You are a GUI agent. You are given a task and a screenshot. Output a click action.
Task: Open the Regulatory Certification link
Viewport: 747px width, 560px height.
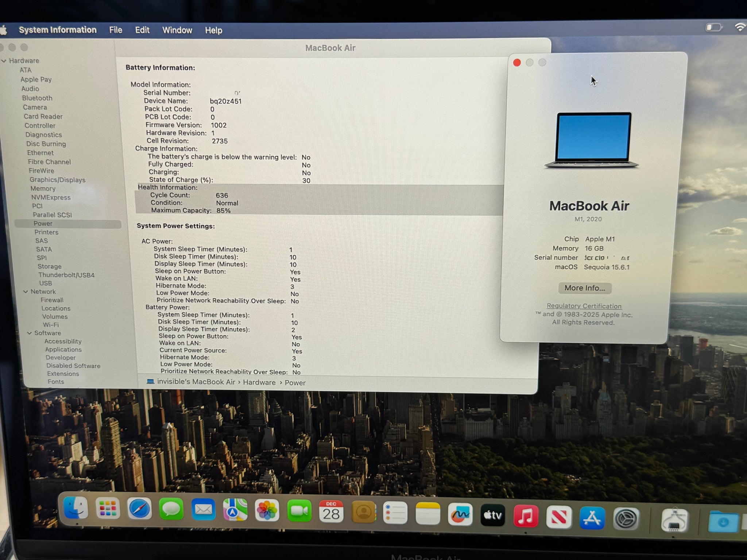[584, 306]
